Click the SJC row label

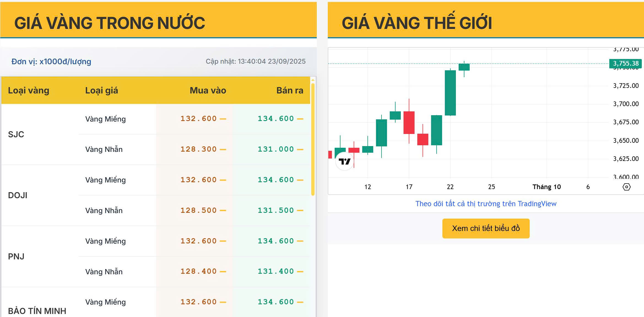point(16,135)
